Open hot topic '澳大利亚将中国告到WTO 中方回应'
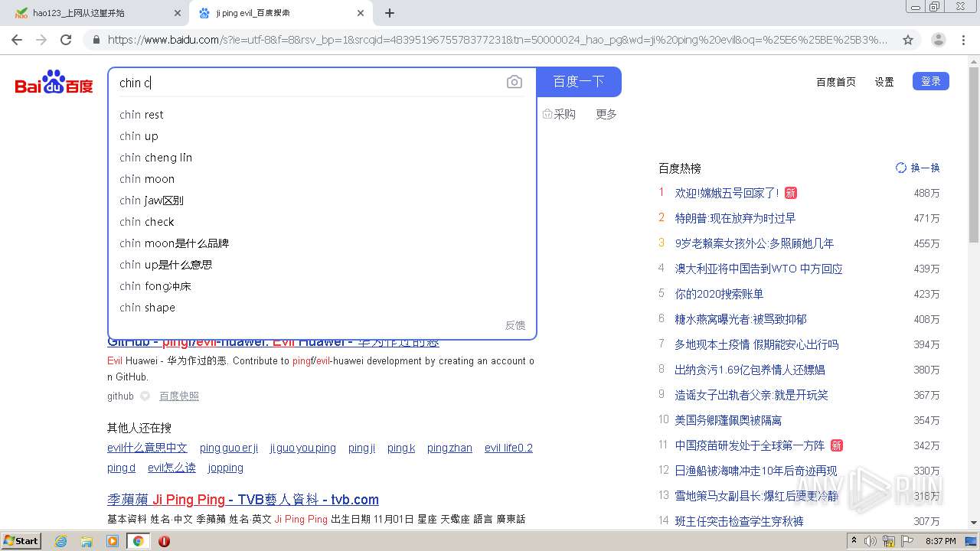The image size is (980, 551). coord(759,269)
